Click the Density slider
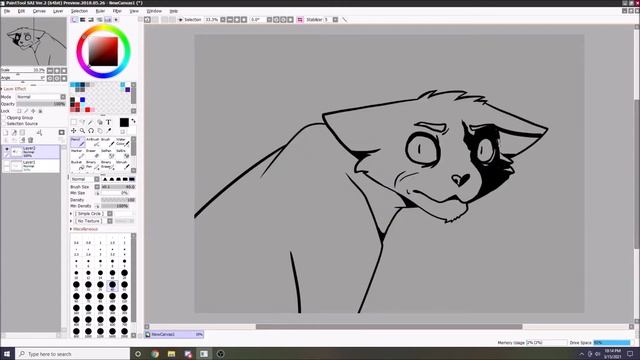Screen dimensions: 640x360 point(118,200)
